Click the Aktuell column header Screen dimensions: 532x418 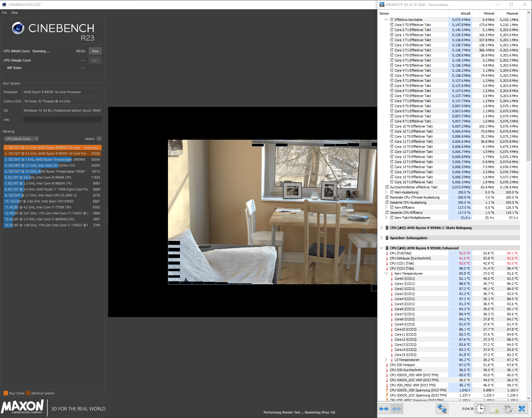click(460, 13)
